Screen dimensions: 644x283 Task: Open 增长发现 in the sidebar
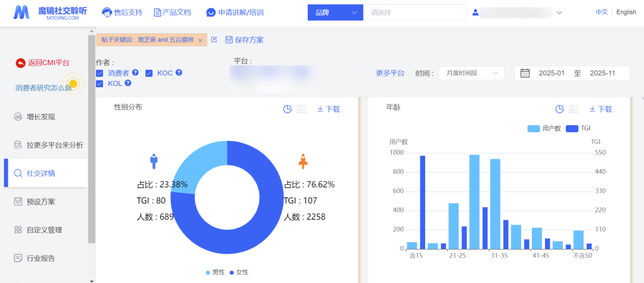pos(41,116)
